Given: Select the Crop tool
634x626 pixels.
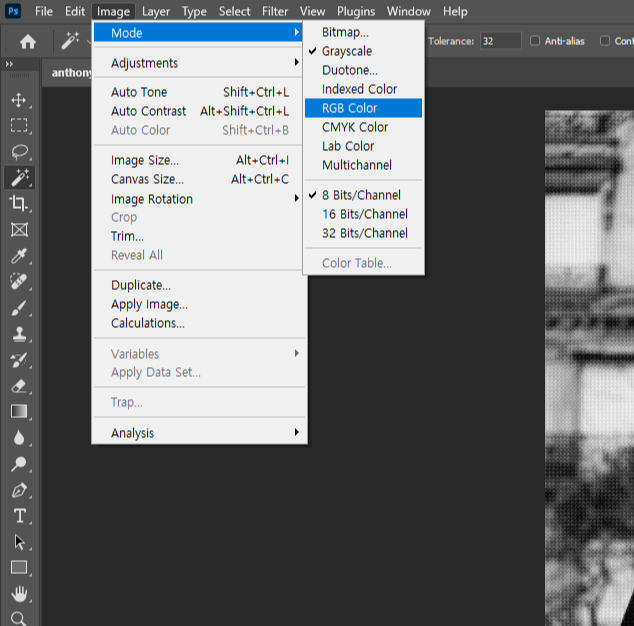Looking at the screenshot, I should click(x=19, y=203).
